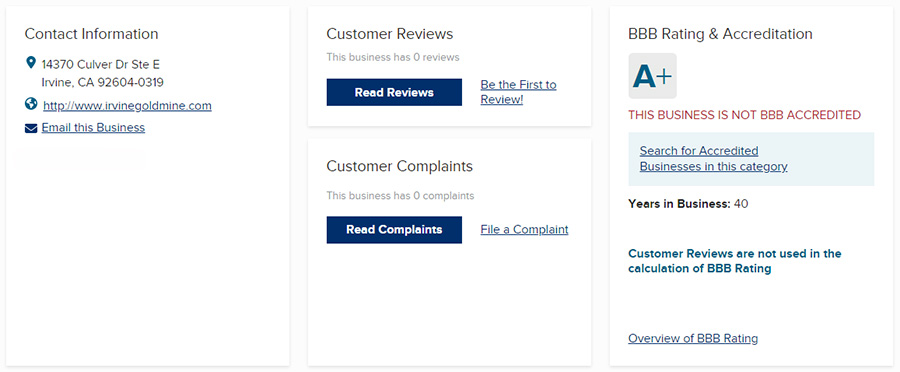
Task: Click the location pin icon beside the address
Action: click(31, 63)
